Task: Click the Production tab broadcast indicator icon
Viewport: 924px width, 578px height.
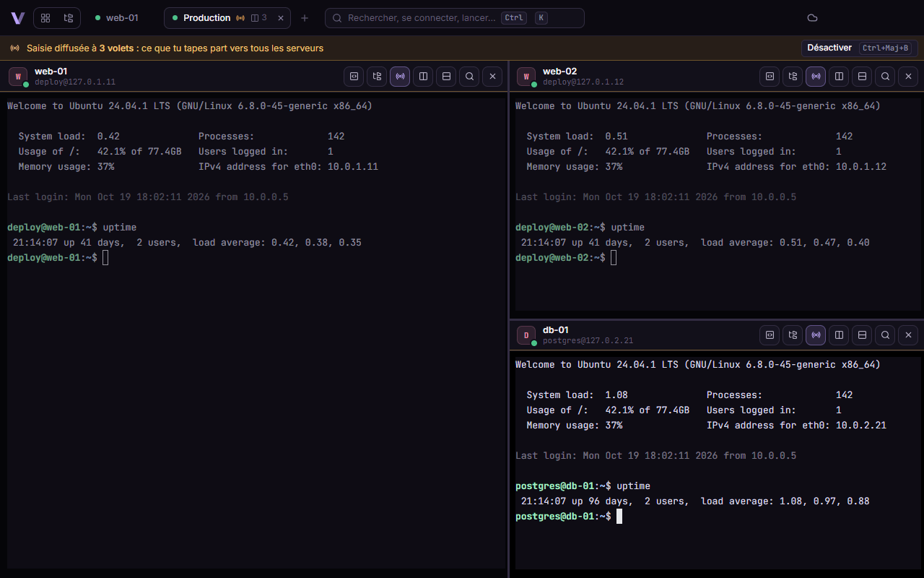Action: tap(240, 18)
